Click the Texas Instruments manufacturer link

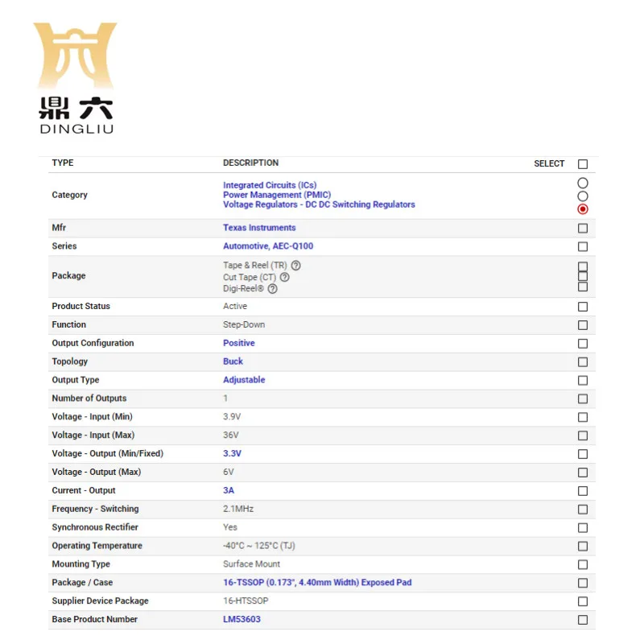click(259, 228)
